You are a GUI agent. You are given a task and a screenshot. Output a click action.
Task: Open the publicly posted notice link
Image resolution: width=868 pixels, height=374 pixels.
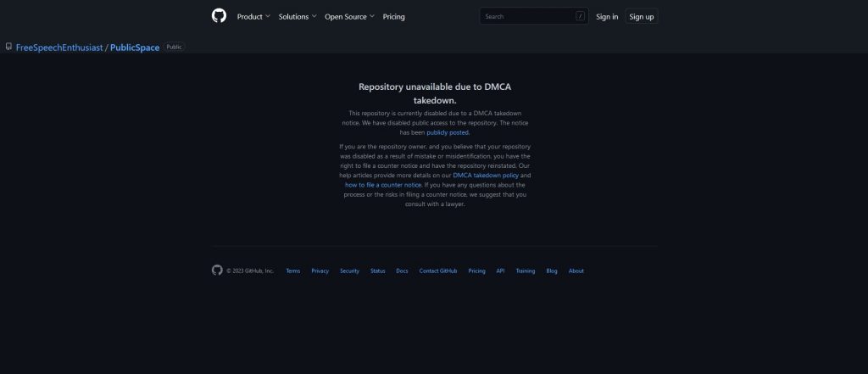coord(448,133)
